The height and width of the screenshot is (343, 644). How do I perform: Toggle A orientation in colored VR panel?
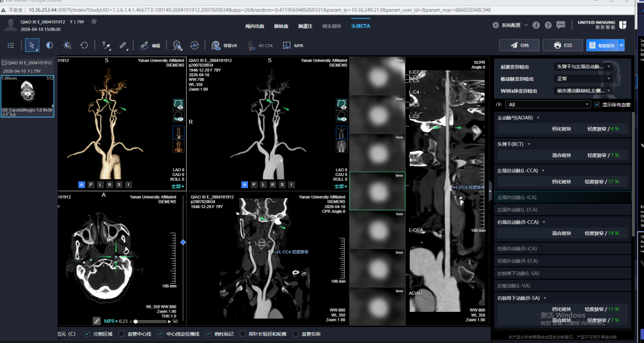point(81,185)
